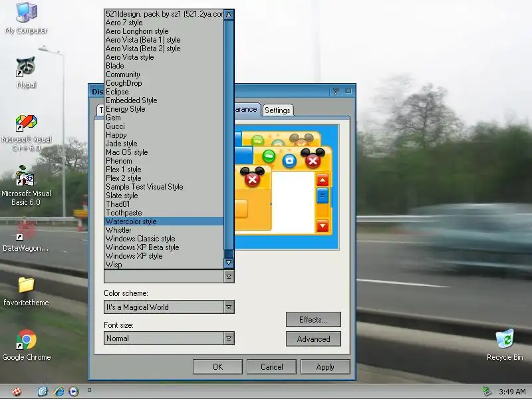Click the red X on preview front window
532x399 pixels.
pyautogui.click(x=313, y=161)
